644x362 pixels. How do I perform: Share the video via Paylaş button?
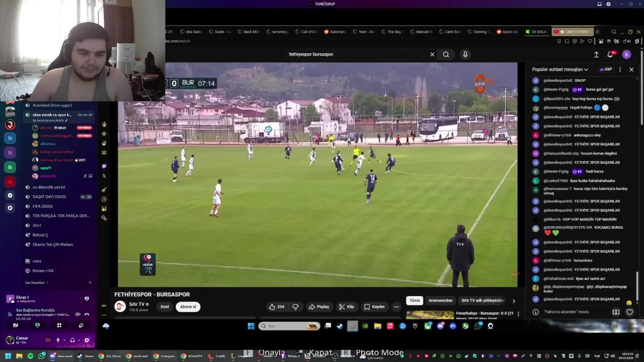tap(319, 307)
